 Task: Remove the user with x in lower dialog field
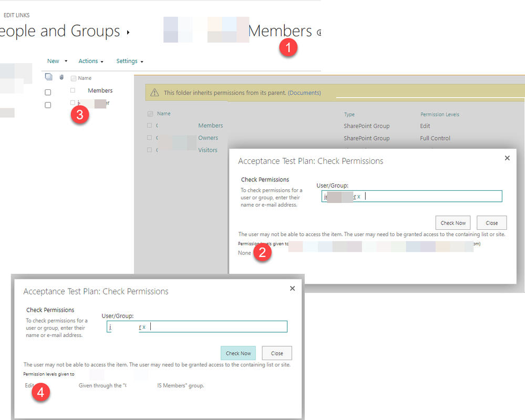click(144, 327)
